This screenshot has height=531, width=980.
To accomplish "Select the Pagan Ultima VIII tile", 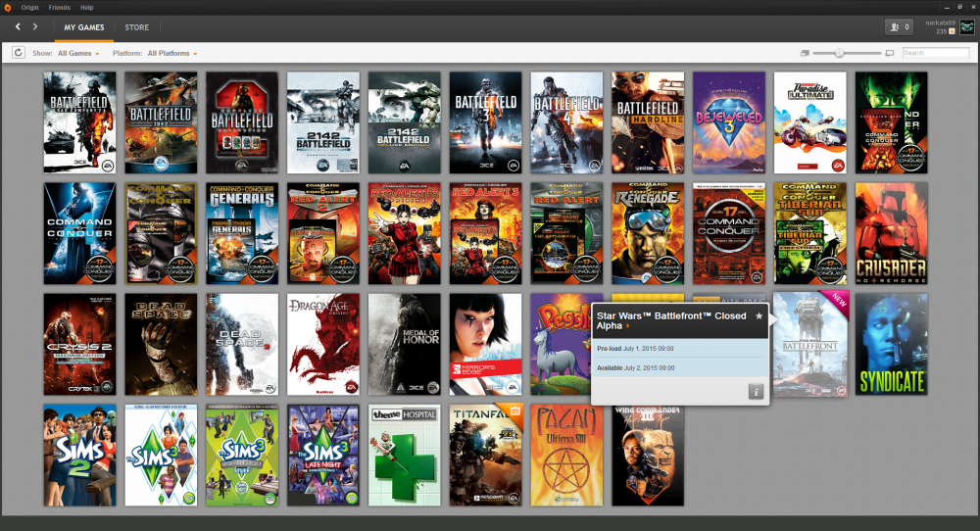I will click(566, 456).
